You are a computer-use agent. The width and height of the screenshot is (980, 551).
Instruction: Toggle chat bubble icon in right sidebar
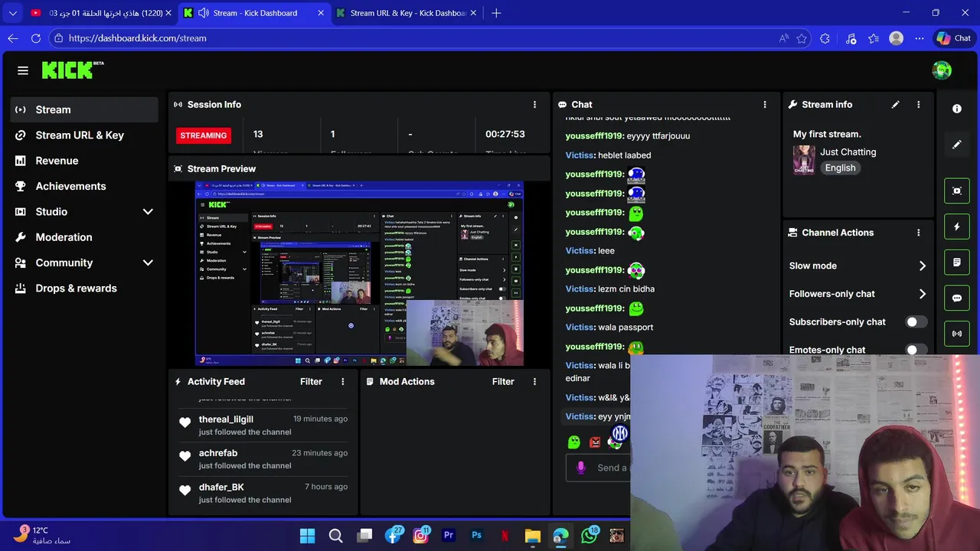[957, 298]
